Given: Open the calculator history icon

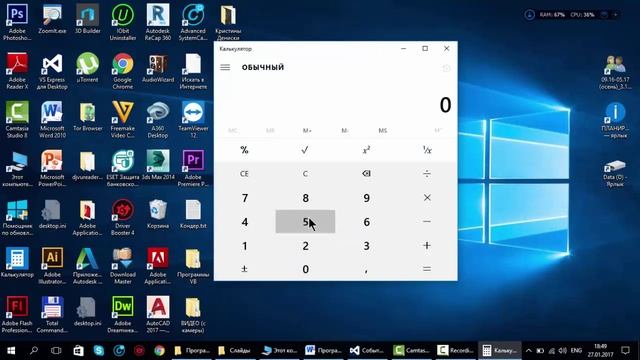Looking at the screenshot, I should [446, 68].
